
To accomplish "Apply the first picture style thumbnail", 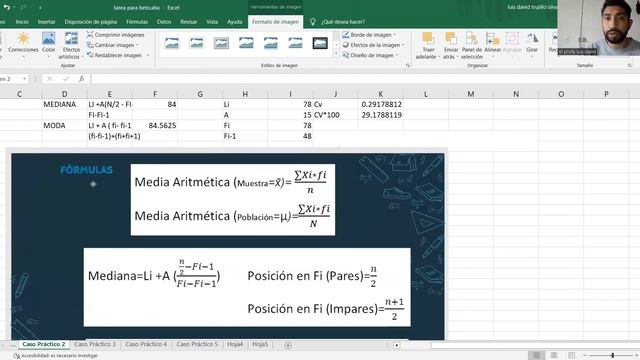I will coord(172,43).
